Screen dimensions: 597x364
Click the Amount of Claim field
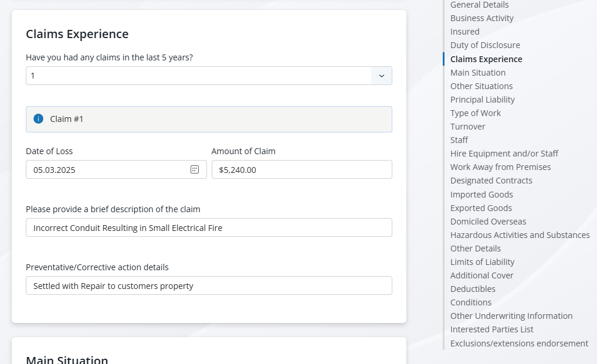click(301, 169)
